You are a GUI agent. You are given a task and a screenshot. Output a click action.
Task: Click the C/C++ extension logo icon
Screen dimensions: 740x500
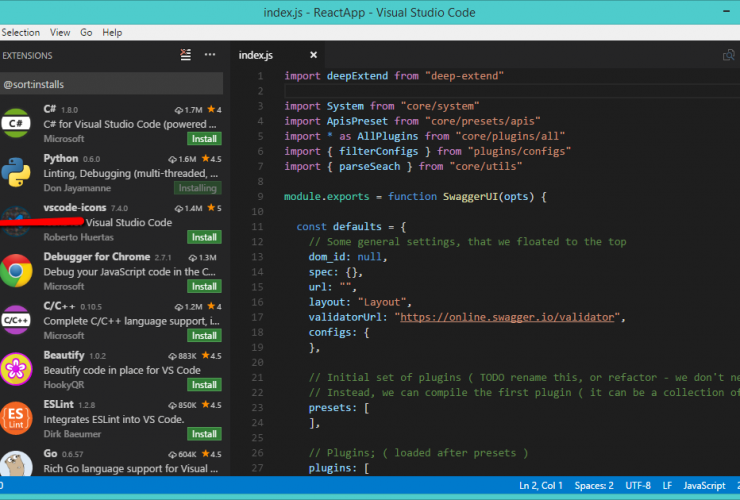16,320
